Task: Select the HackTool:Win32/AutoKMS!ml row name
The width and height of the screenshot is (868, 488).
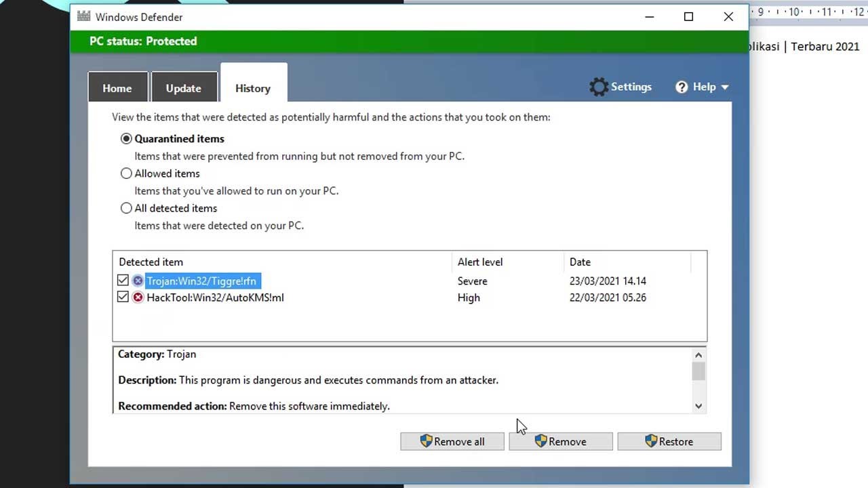Action: click(x=215, y=298)
